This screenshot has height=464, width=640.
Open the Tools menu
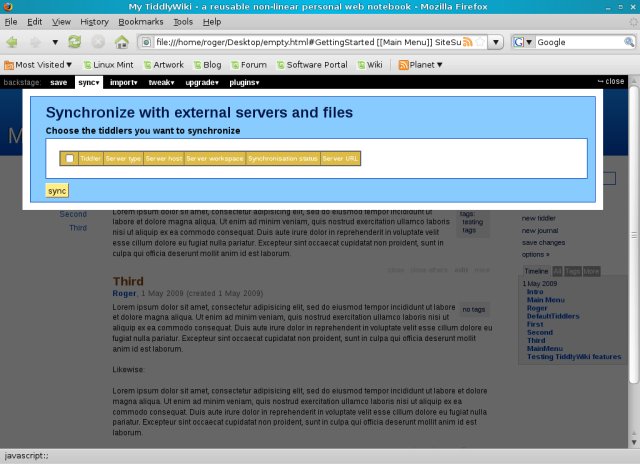(x=183, y=22)
